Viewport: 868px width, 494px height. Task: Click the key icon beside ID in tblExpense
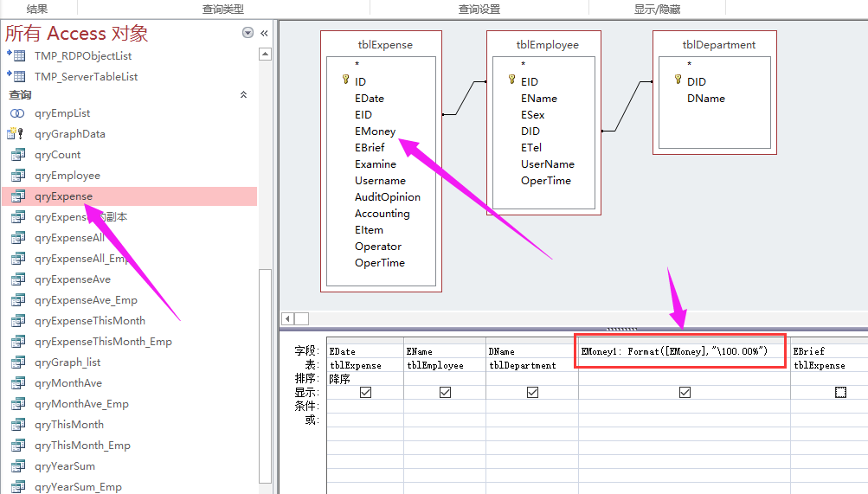coord(346,80)
